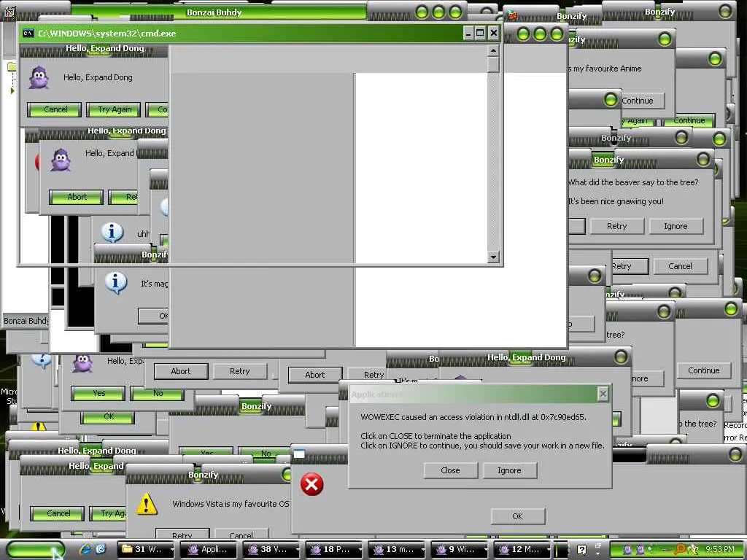
Task: Click the cmd.exe title bar icon
Action: coord(28,34)
